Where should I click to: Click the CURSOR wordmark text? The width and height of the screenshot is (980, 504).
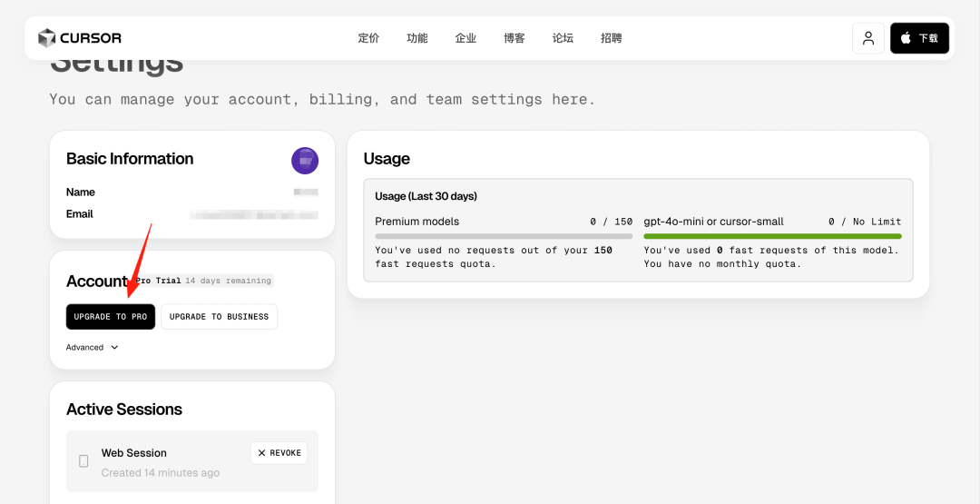coord(91,38)
